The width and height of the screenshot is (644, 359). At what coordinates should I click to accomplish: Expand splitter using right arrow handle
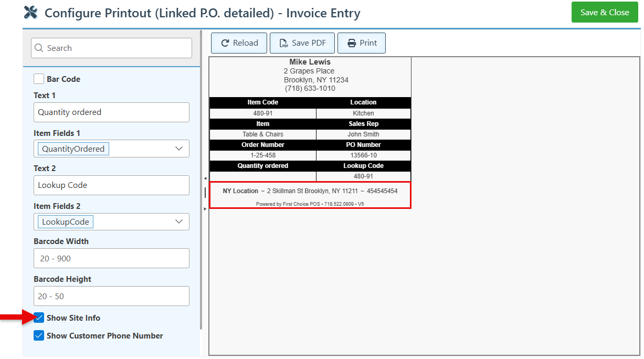coord(205,209)
